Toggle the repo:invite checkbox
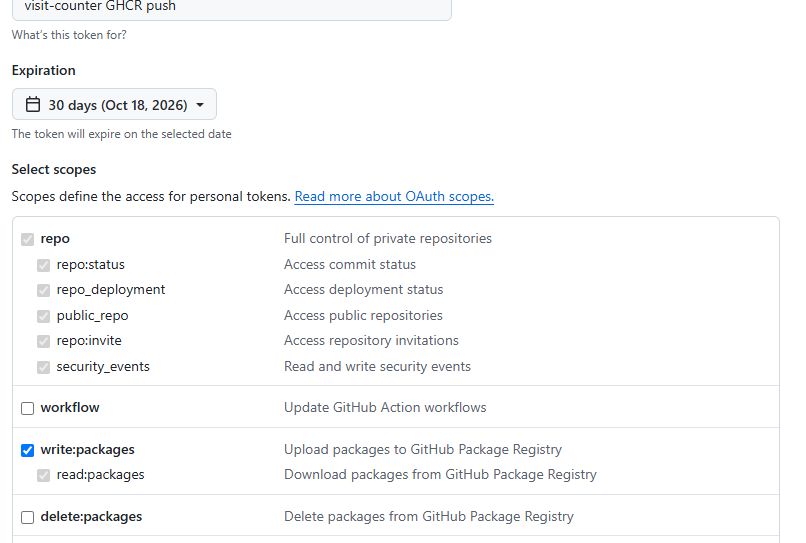This screenshot has width=806, height=543. (x=44, y=341)
